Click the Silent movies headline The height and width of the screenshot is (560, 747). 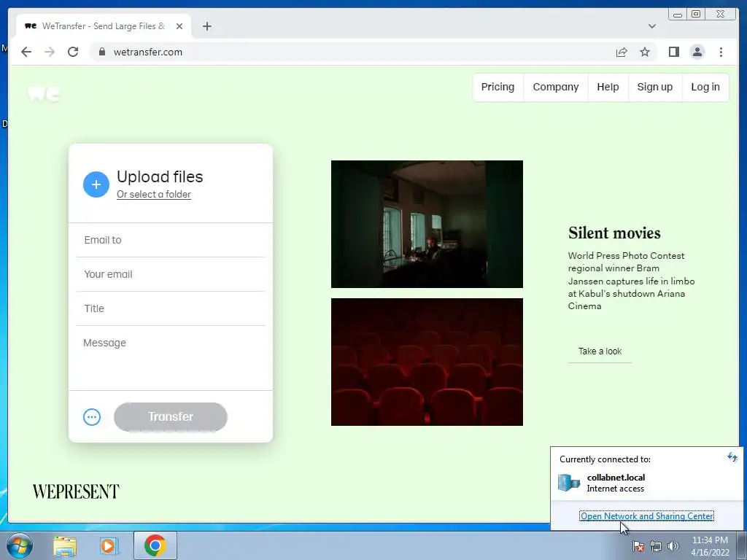click(614, 233)
